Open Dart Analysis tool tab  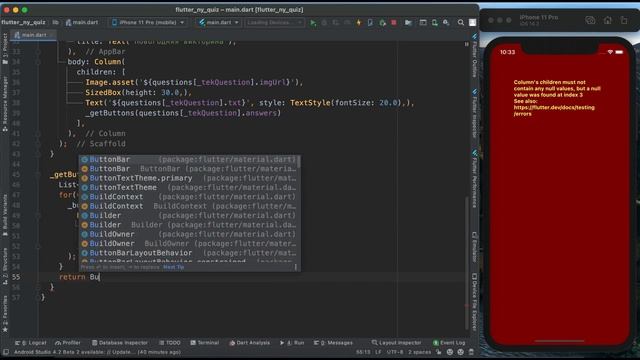[249, 343]
